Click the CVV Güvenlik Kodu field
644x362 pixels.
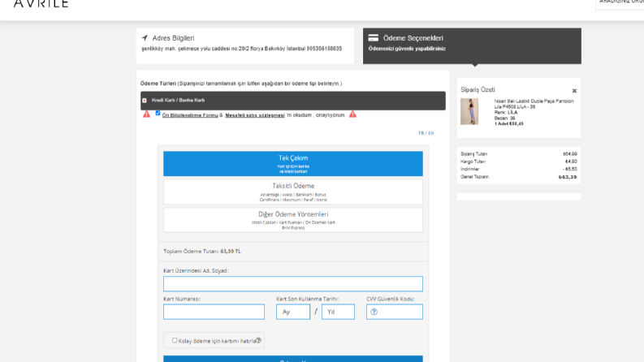point(395,312)
